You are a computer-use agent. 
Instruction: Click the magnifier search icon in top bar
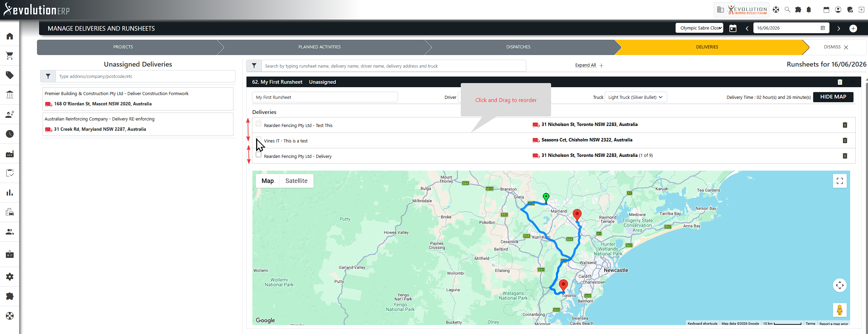[787, 10]
